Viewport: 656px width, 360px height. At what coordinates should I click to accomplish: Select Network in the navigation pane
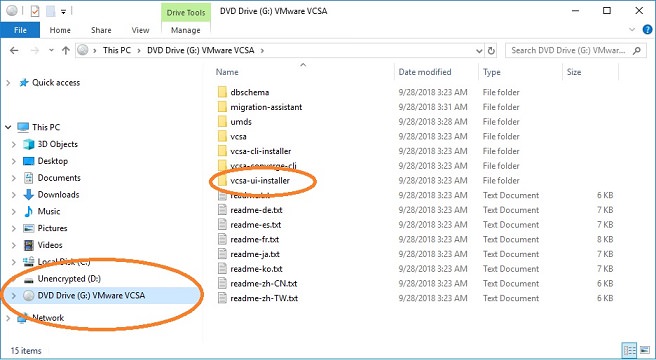[48, 318]
